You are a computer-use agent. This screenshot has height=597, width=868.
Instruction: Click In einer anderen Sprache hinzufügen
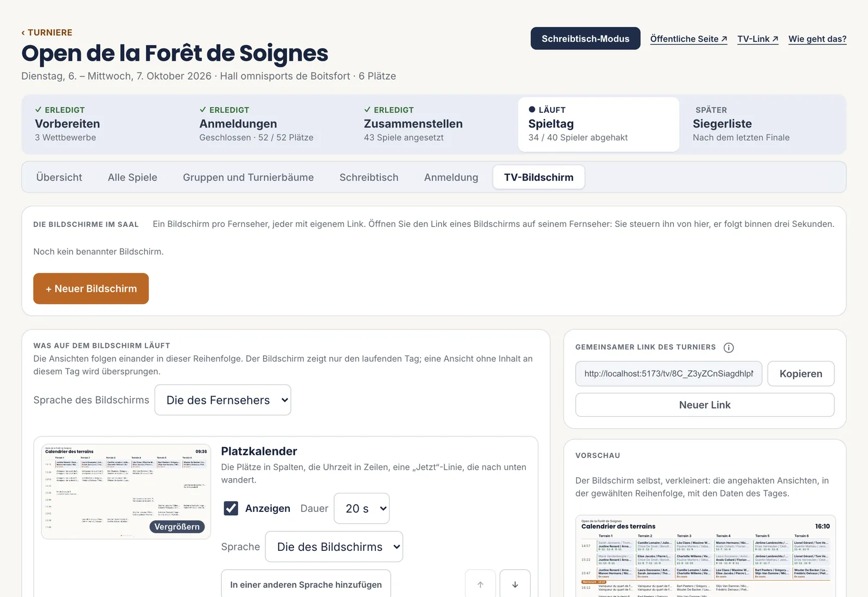[306, 585]
